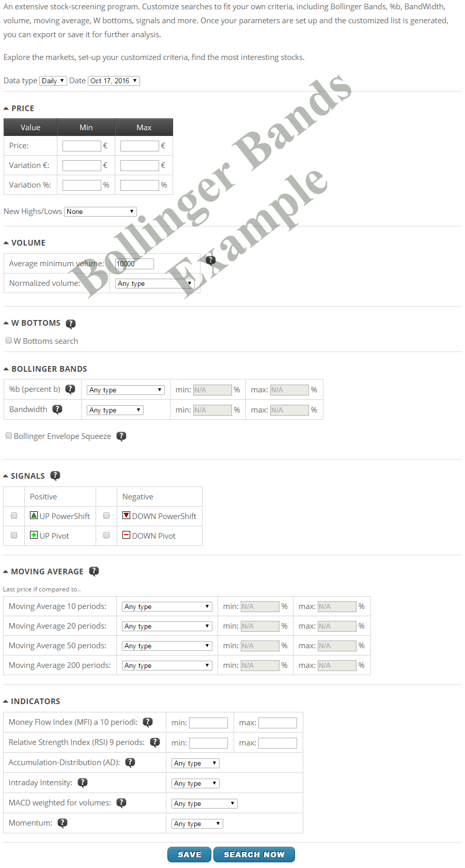Open the Bandwidth Any type dropdown

pos(115,410)
